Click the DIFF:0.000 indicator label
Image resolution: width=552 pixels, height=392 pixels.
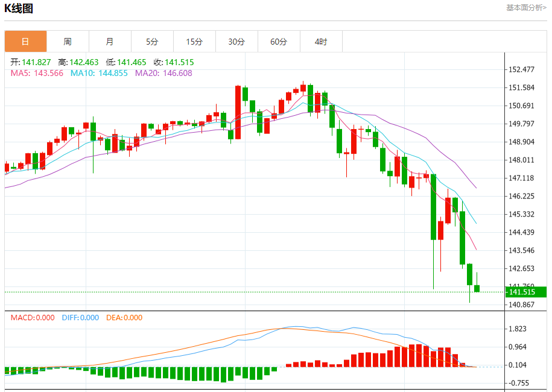[x=80, y=318]
